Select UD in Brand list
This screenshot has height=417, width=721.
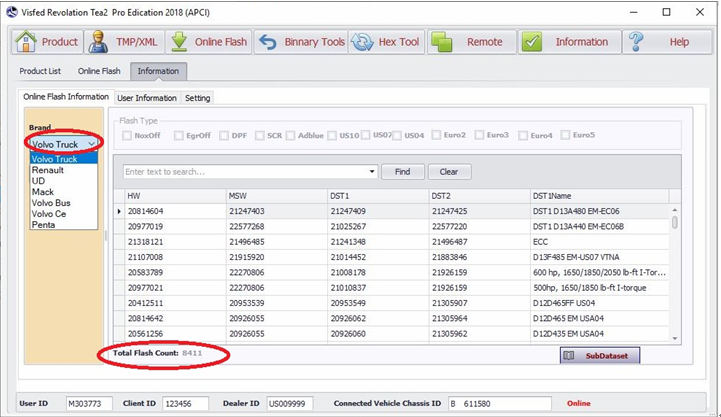click(x=64, y=181)
